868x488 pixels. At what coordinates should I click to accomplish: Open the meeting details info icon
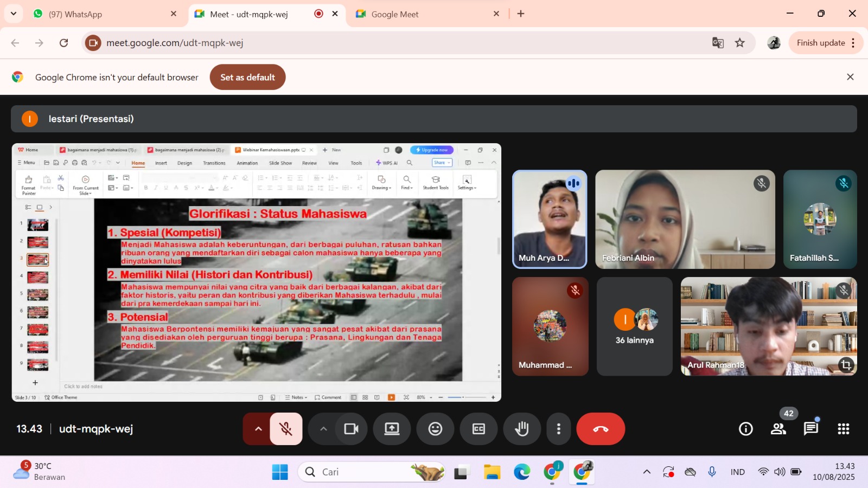746,429
